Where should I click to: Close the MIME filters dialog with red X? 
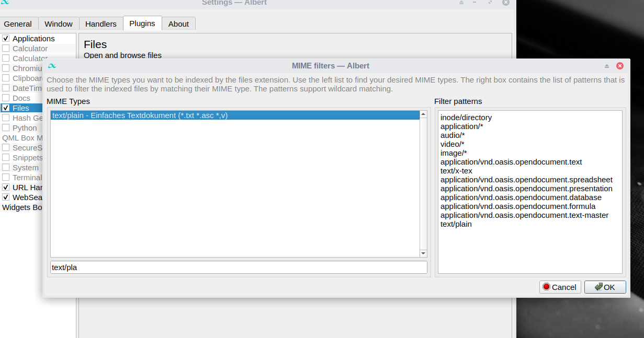coord(620,66)
